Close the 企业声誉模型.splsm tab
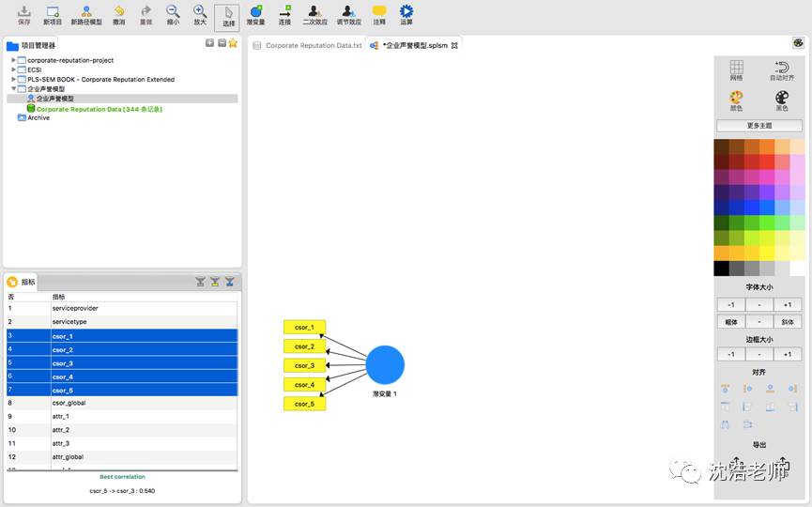The height and width of the screenshot is (507, 812). 454,46
